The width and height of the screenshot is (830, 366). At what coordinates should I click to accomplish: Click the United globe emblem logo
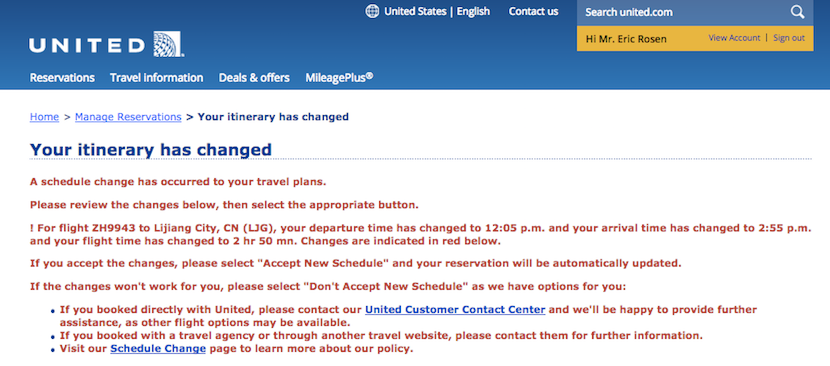coord(168,44)
